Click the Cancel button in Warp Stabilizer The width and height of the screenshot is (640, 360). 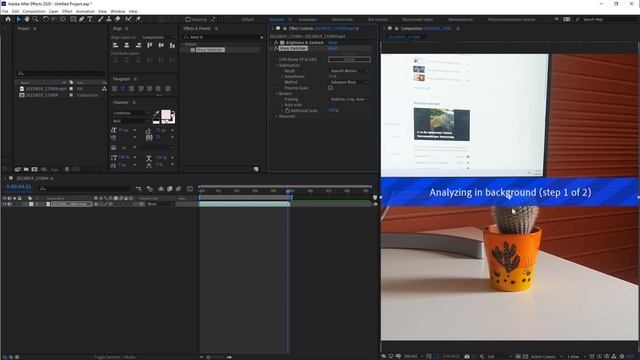[x=349, y=60]
